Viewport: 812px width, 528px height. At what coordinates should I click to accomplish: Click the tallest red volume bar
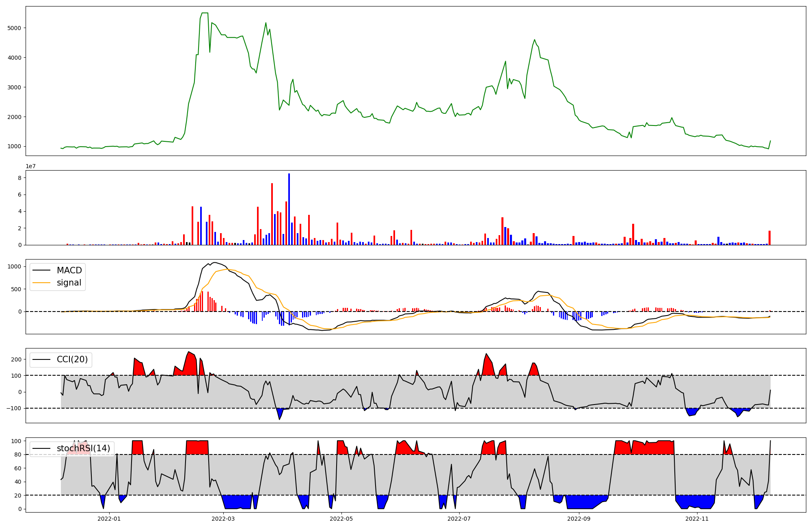pos(272,214)
